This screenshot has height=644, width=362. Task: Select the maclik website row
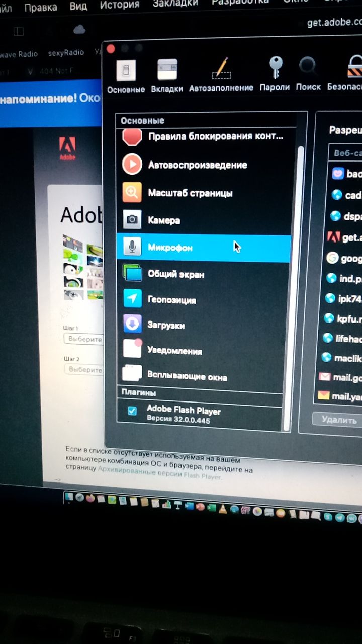pos(341,358)
